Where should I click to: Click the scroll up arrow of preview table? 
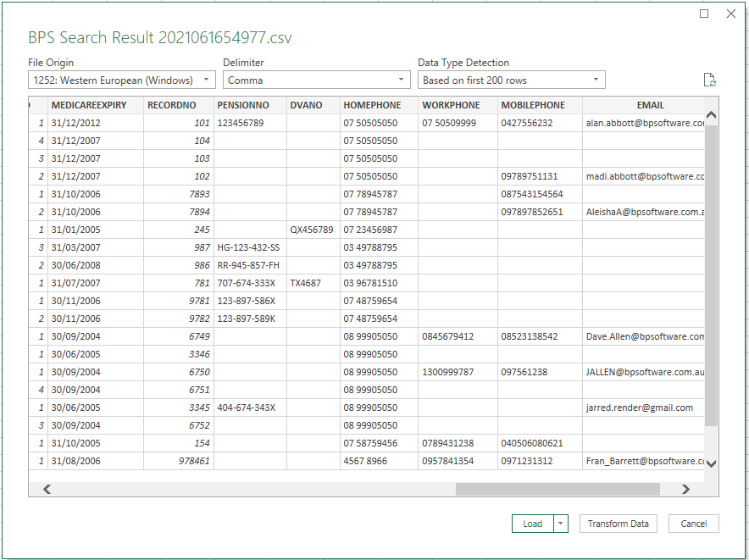711,115
